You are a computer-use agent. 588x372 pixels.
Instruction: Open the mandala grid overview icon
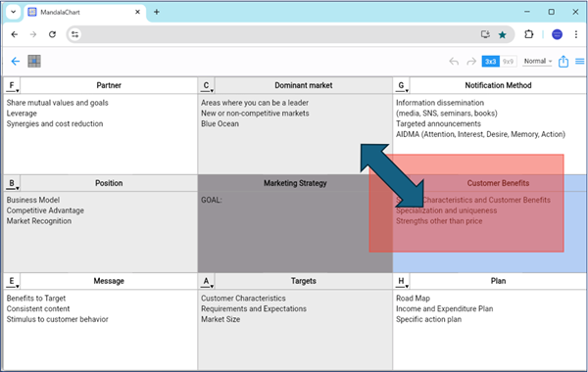tap(34, 61)
